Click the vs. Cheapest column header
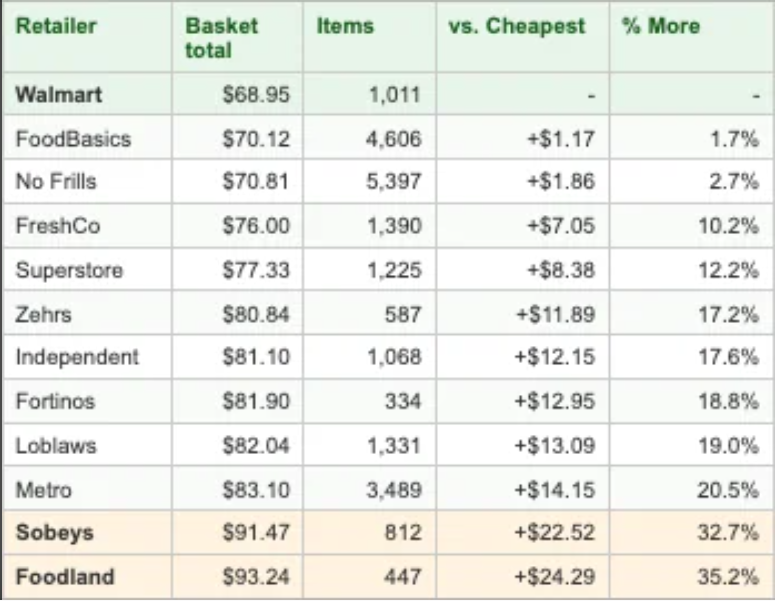The height and width of the screenshot is (601, 775). [516, 27]
